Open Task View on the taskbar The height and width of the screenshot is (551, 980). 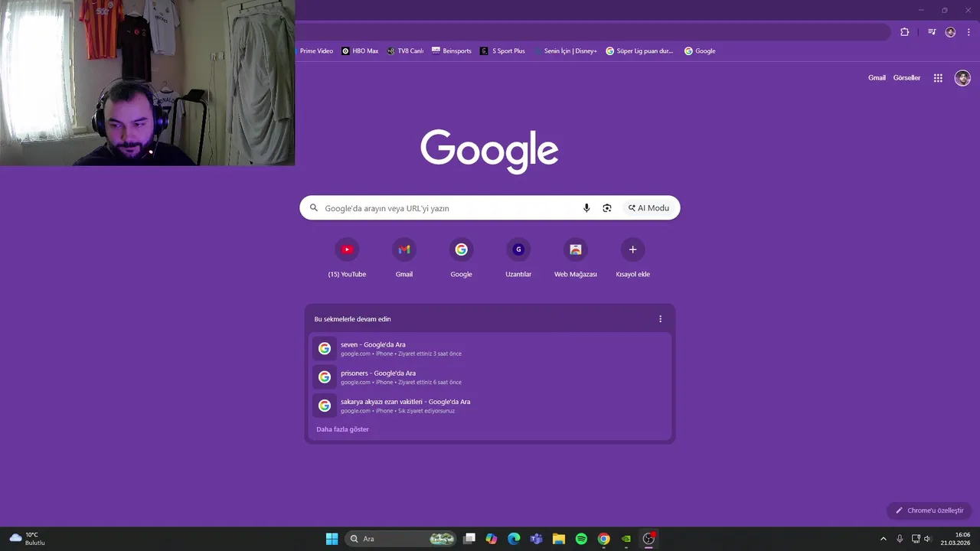(469, 539)
